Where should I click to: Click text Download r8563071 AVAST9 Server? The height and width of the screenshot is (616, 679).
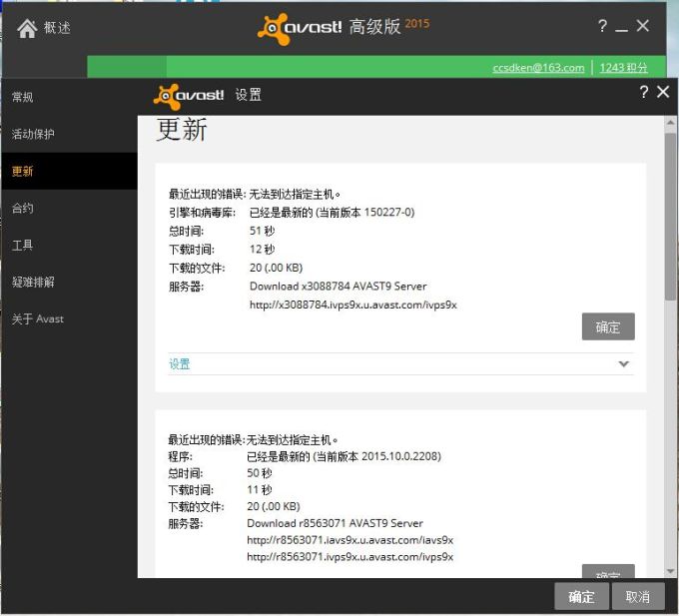[x=335, y=523]
